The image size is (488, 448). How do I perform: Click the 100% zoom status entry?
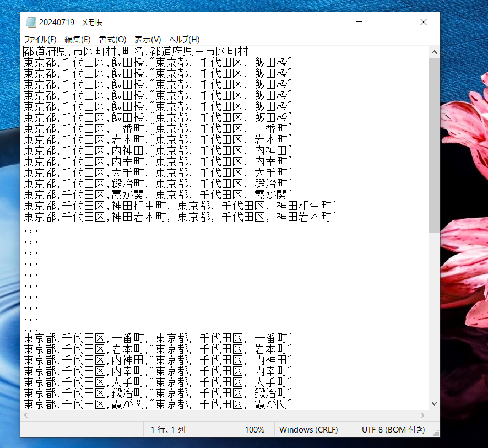[x=254, y=430]
